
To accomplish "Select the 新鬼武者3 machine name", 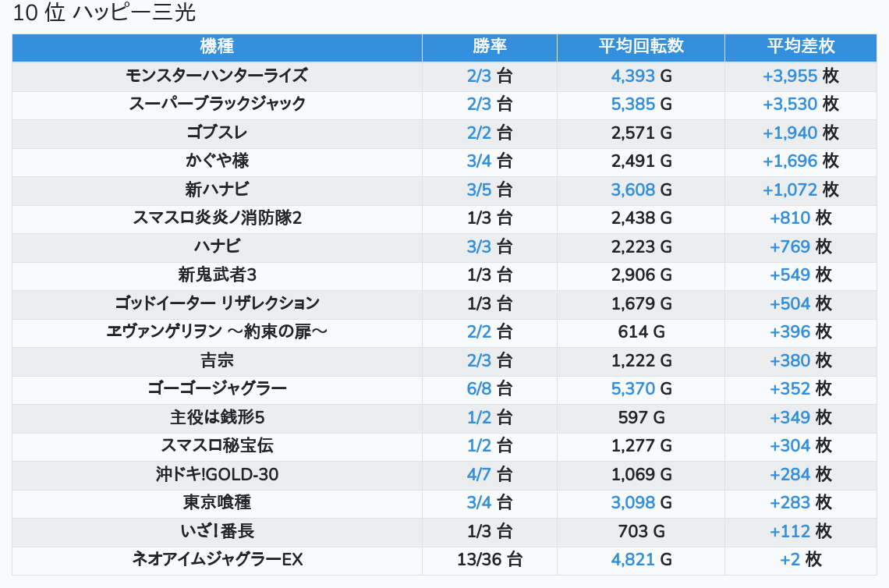I will (217, 275).
